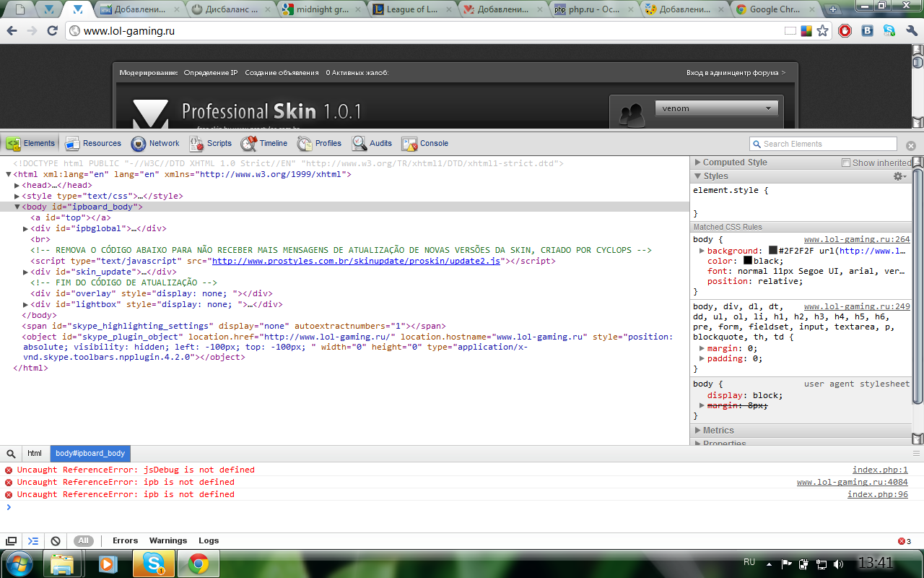
Task: Bookmark this page with star icon
Action: pos(822,31)
